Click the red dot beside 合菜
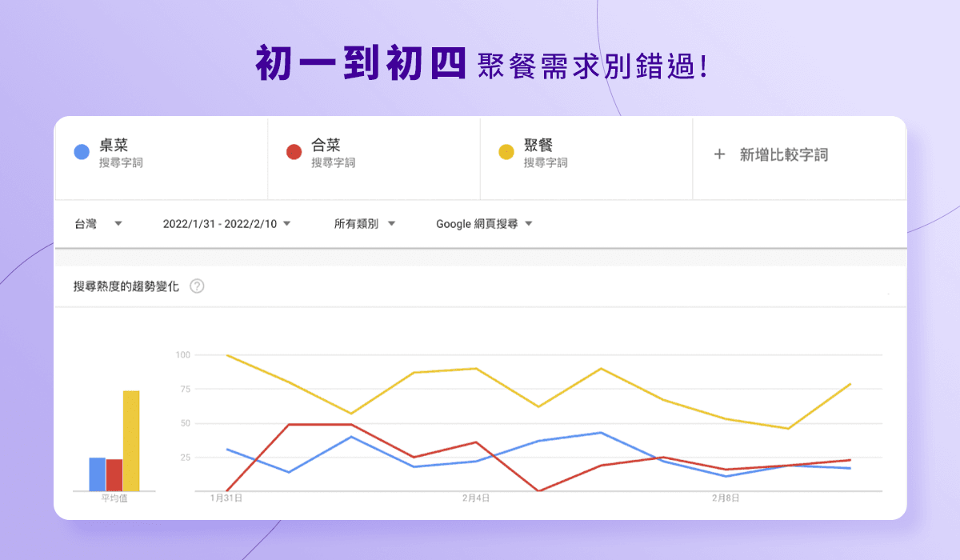Image resolution: width=960 pixels, height=560 pixels. [x=294, y=152]
